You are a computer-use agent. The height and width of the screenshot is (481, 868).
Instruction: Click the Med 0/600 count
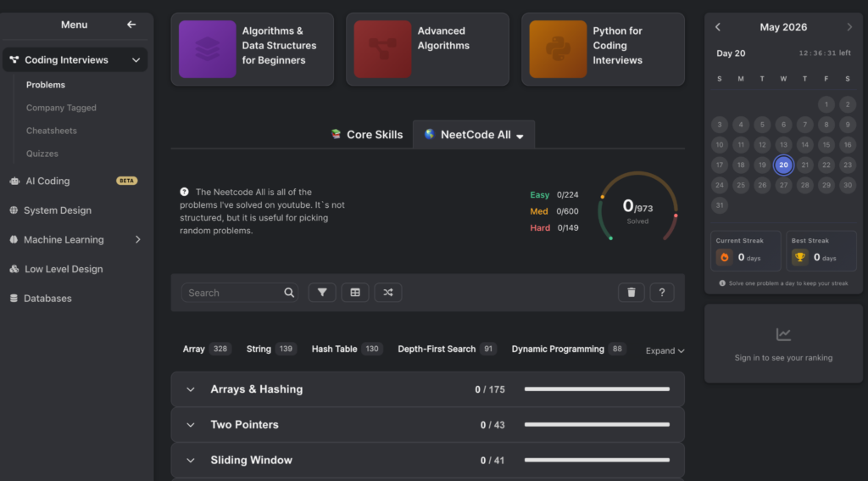coord(554,212)
